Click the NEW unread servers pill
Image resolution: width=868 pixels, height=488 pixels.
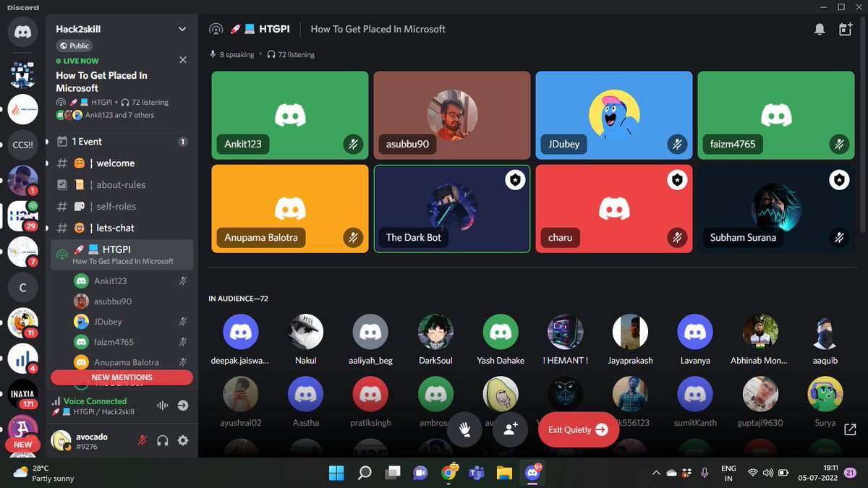(x=22, y=445)
